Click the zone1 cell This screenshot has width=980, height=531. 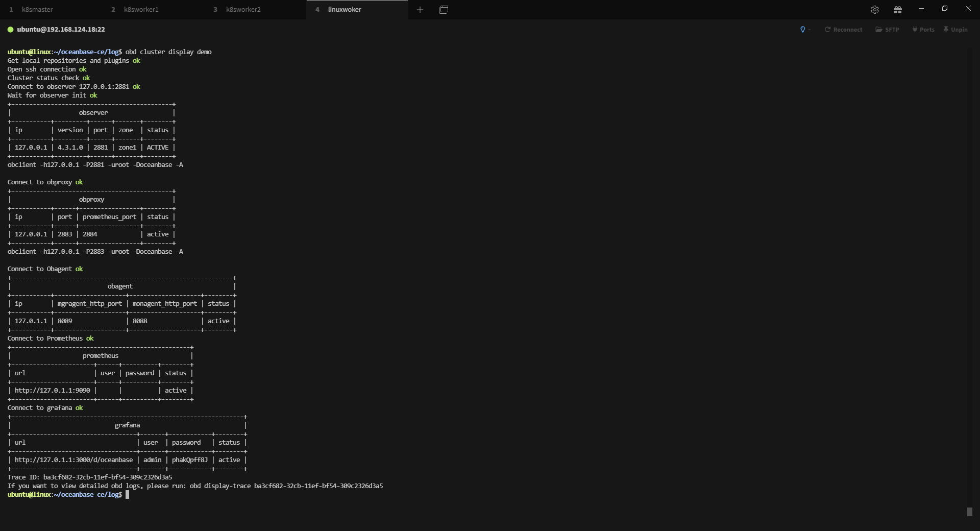click(128, 148)
